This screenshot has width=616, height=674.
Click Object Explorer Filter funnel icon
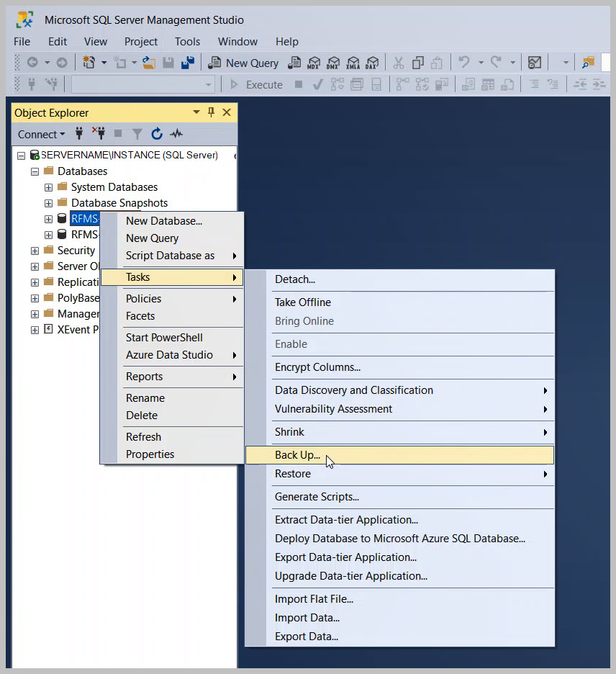click(137, 134)
